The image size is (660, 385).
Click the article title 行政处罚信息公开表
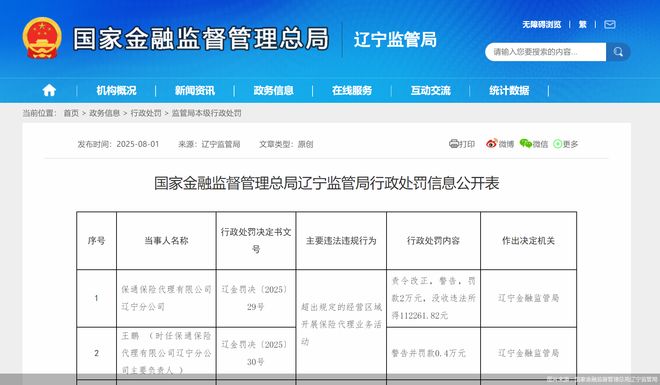coord(327,183)
